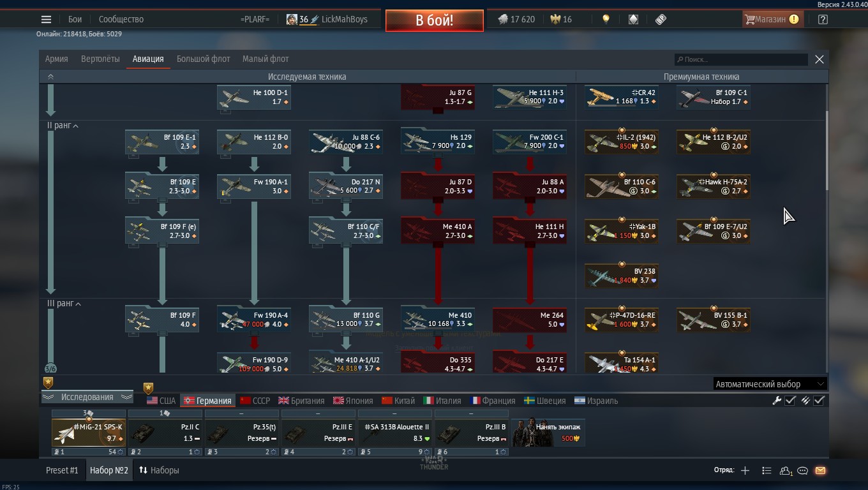Click the Исследования panel right chevron
The height and width of the screenshot is (490, 868).
126,397
